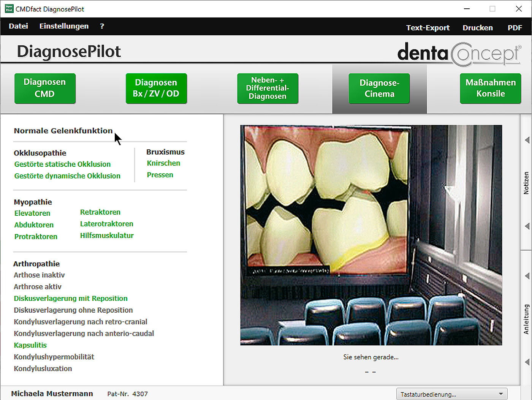
Task: Open Diagnosen Bx / ZV / OD
Action: (x=156, y=88)
